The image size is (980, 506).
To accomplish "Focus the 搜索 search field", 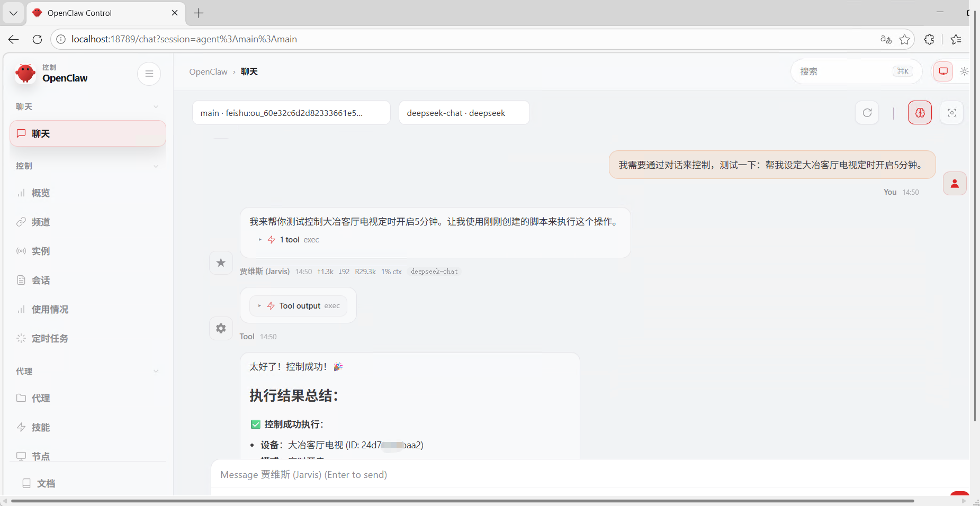I will [856, 71].
